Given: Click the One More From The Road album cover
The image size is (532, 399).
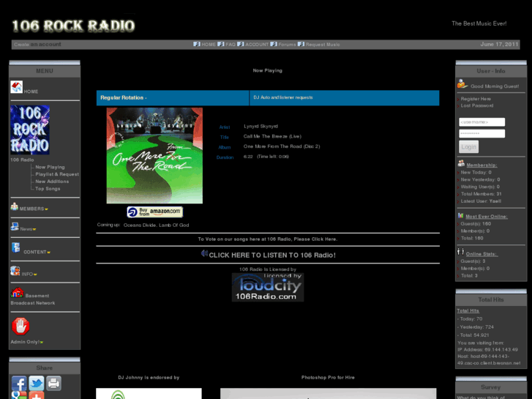Looking at the screenshot, I should (154, 155).
